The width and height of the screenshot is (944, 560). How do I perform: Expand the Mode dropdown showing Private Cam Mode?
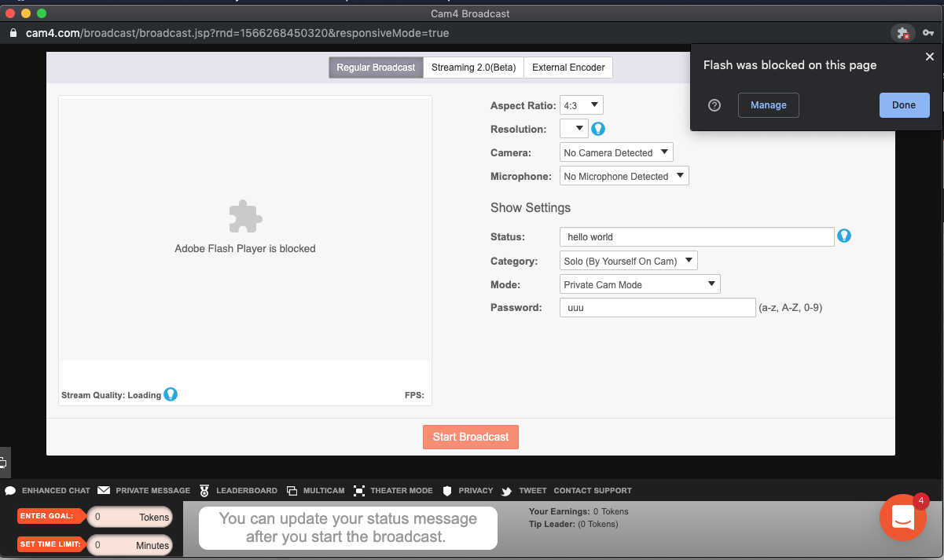640,284
